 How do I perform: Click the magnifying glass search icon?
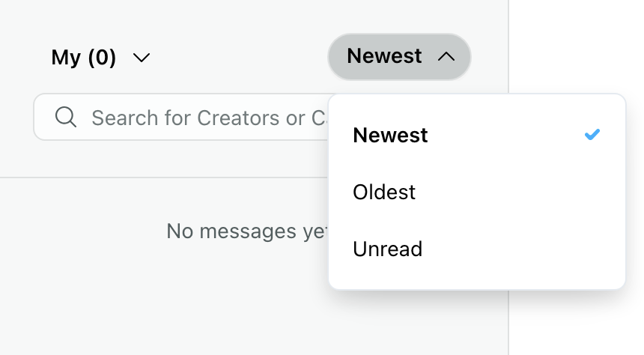click(66, 117)
